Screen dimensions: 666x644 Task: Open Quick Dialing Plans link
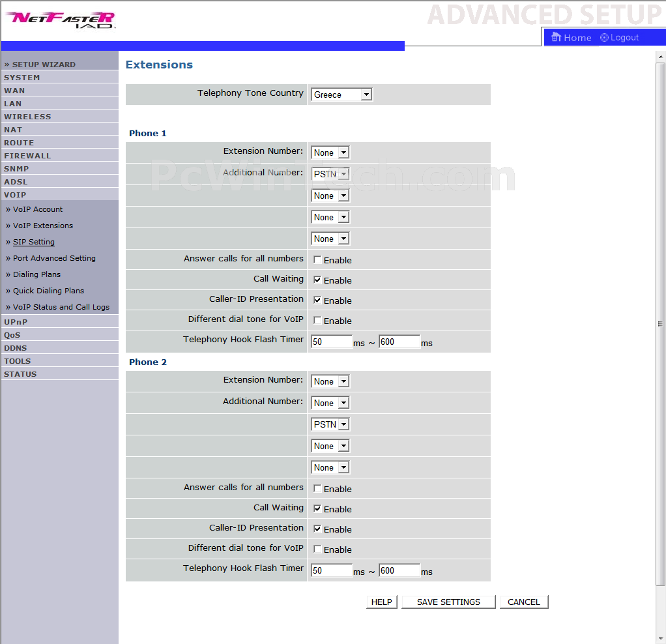point(48,291)
